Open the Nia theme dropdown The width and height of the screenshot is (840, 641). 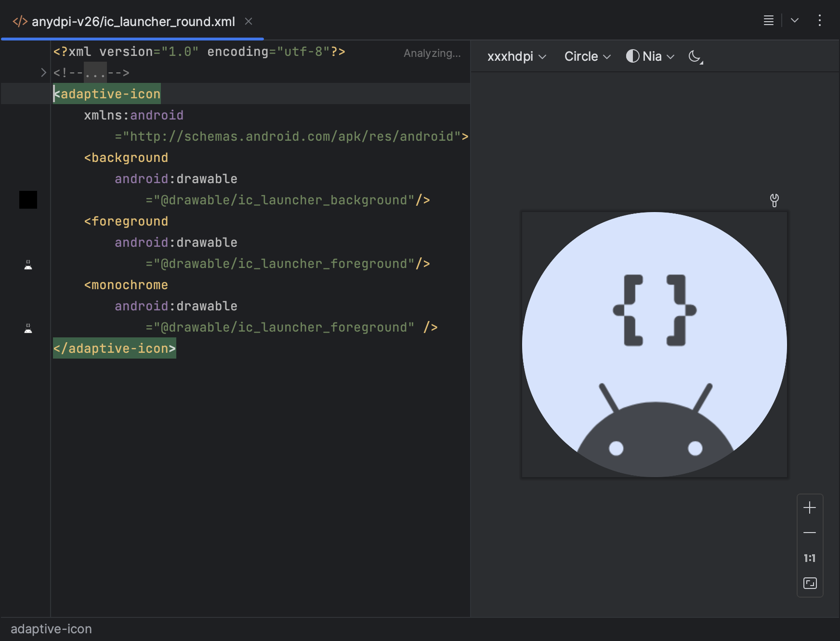click(650, 56)
